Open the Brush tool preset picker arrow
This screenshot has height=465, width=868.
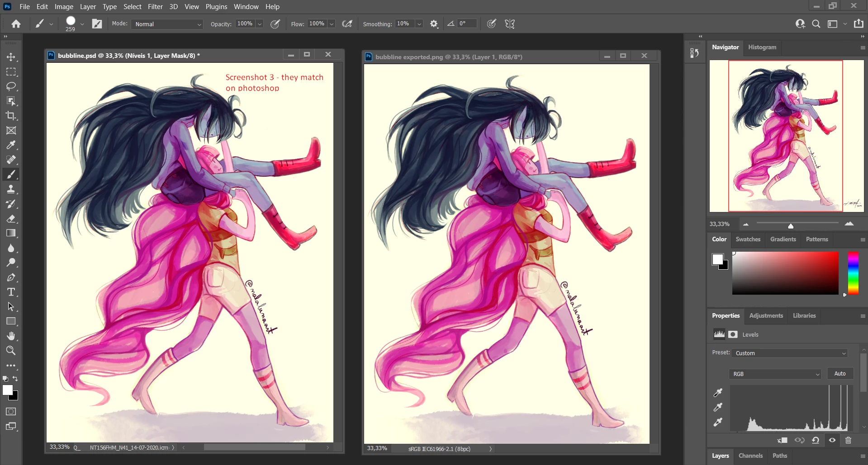(51, 24)
